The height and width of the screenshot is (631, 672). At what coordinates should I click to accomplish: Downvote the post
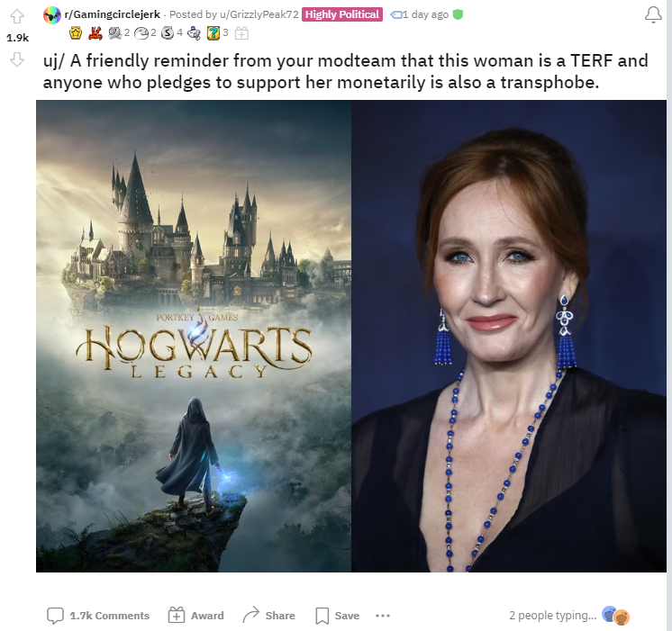(x=17, y=59)
